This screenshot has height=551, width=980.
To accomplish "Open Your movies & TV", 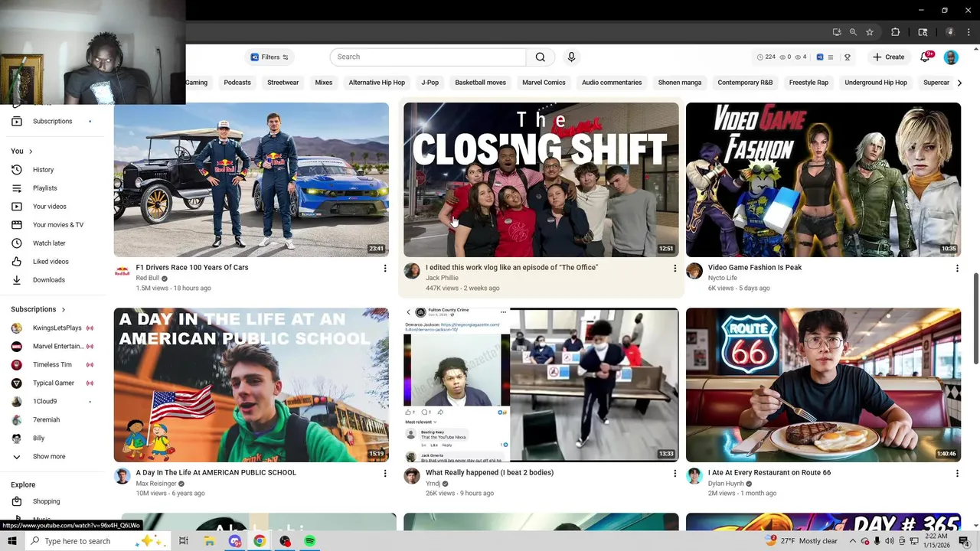I will (x=52, y=225).
